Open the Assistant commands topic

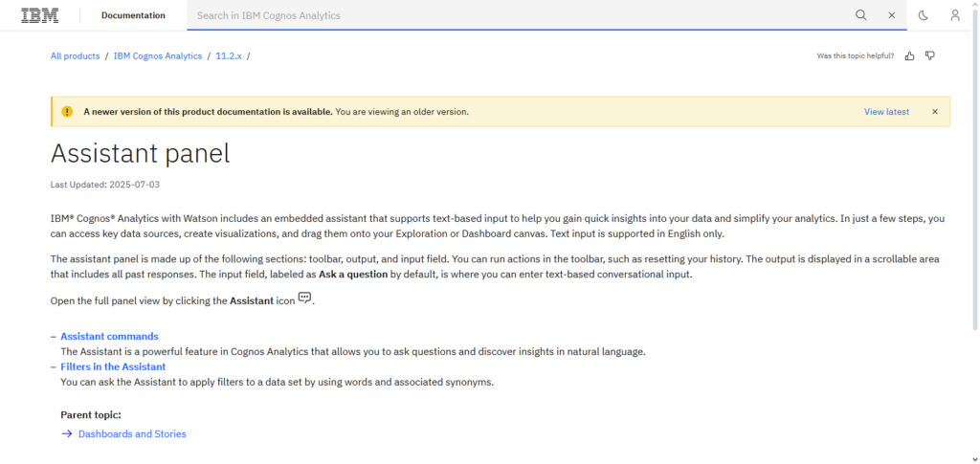pos(109,337)
